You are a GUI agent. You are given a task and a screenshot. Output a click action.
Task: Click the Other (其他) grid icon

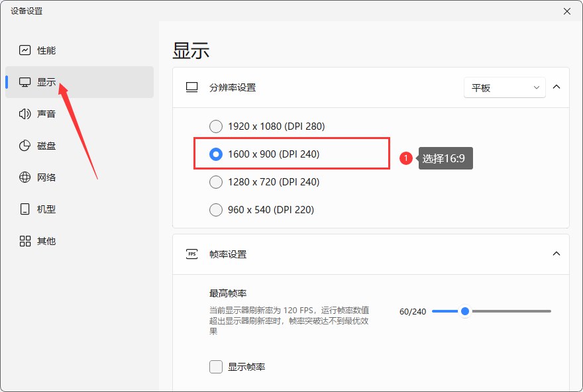click(25, 241)
